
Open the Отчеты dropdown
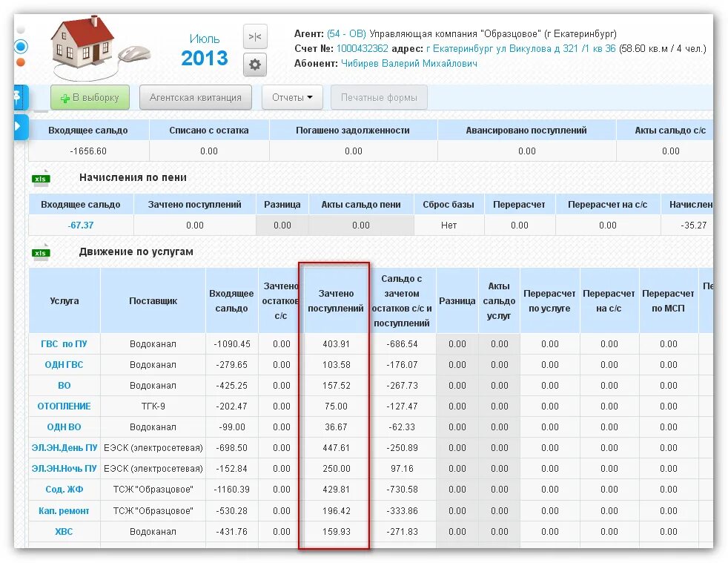pos(291,97)
